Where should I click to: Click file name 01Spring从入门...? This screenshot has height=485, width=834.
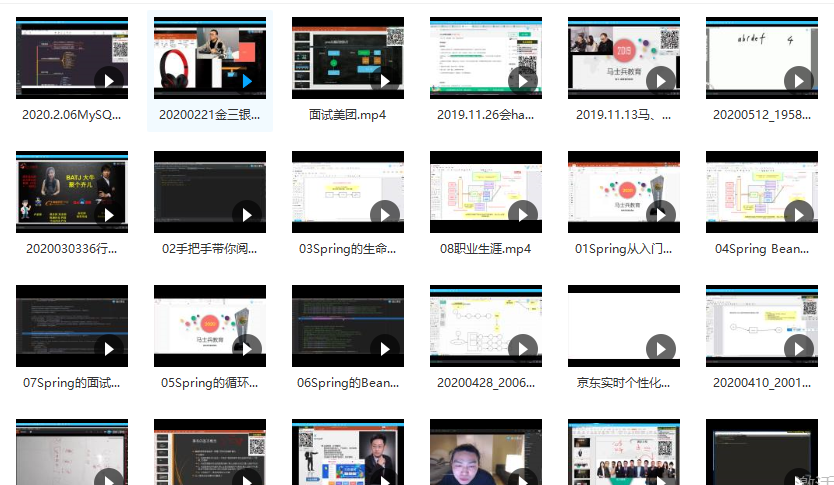click(x=623, y=249)
